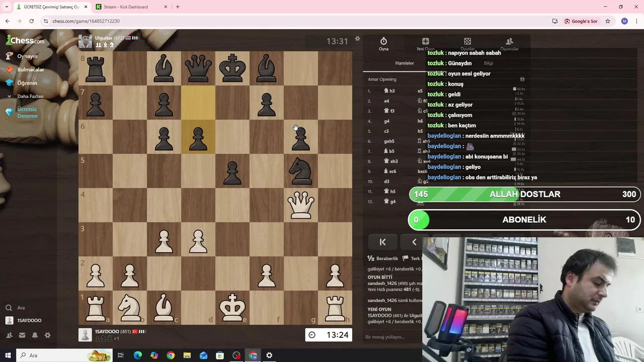
Task: Open the Öğrenin learning section
Action: [x=27, y=83]
